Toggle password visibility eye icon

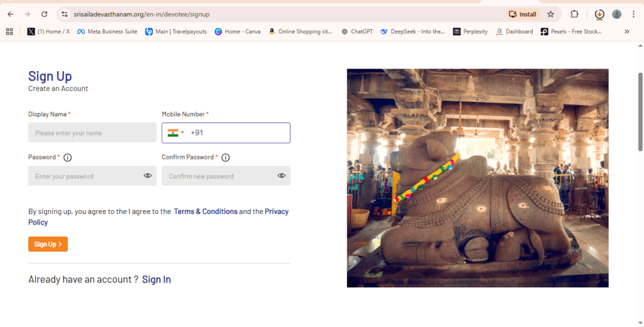pyautogui.click(x=148, y=176)
